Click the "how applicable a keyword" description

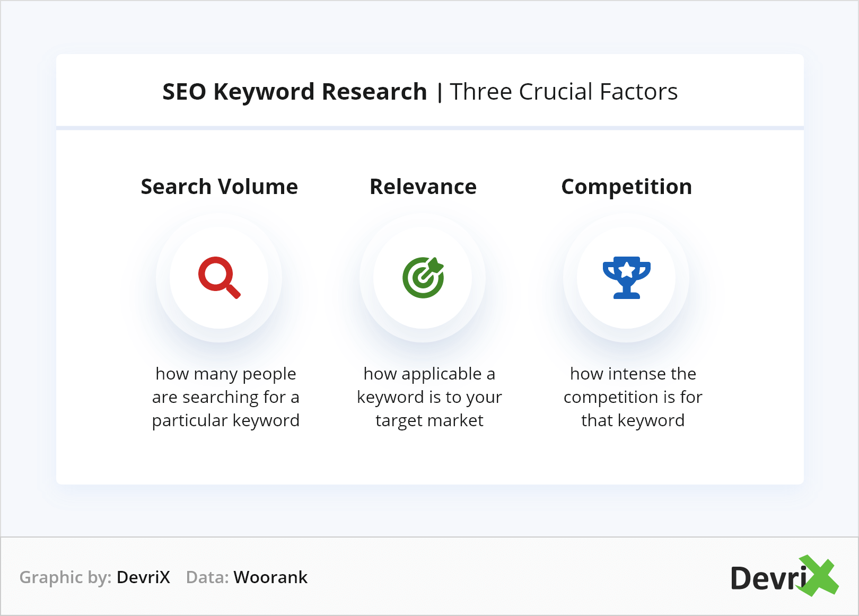(x=429, y=385)
